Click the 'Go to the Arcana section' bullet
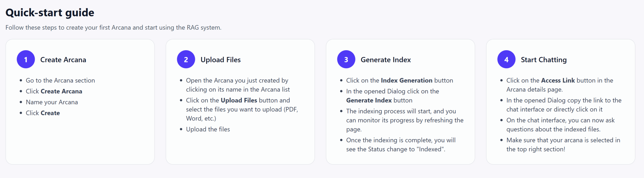Image resolution: width=644 pixels, height=178 pixels. tap(60, 81)
